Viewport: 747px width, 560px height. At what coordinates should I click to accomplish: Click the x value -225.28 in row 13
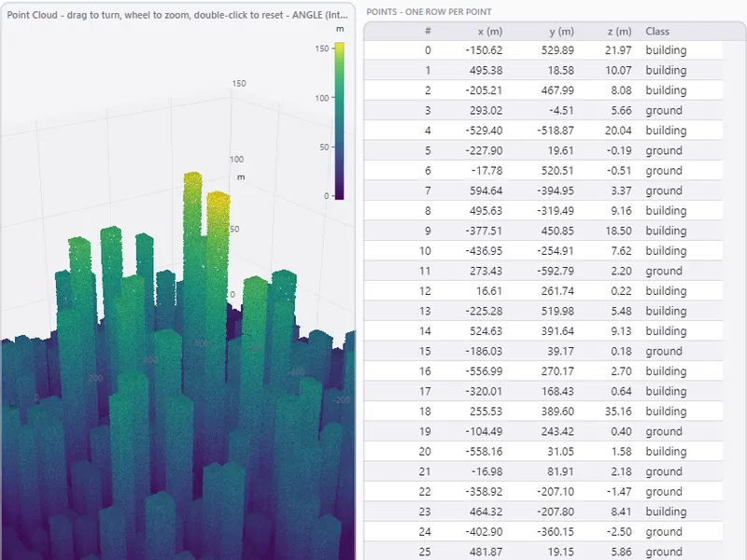click(484, 311)
